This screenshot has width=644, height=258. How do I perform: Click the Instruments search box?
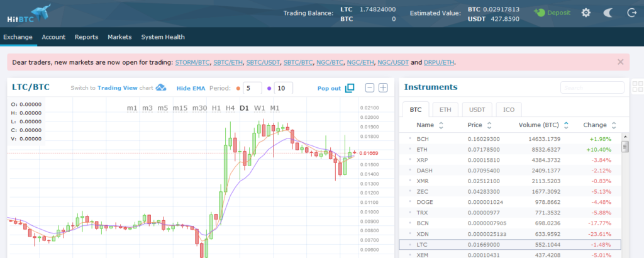pyautogui.click(x=592, y=87)
